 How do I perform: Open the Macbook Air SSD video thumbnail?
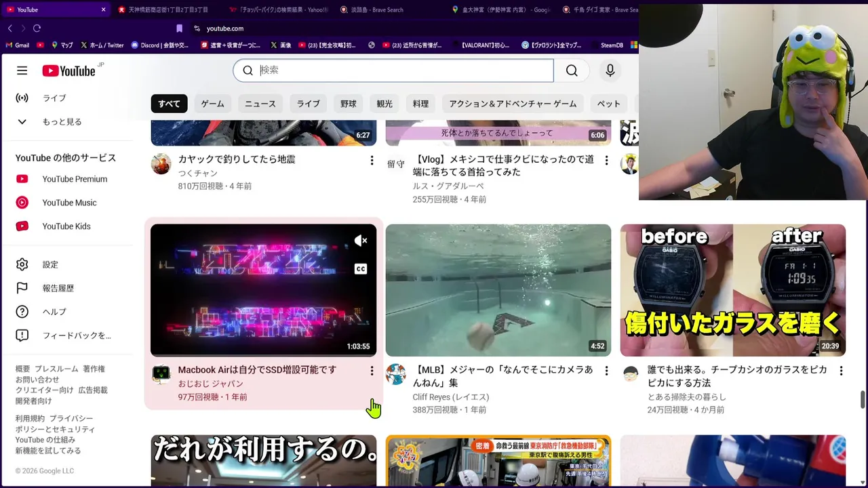263,290
